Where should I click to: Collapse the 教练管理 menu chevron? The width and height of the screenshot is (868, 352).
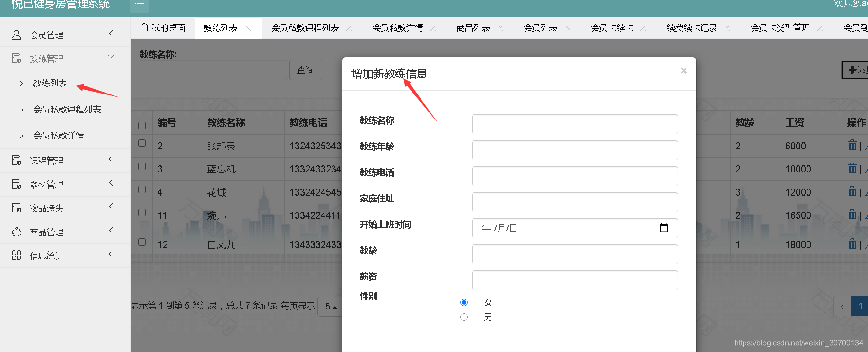tap(111, 57)
